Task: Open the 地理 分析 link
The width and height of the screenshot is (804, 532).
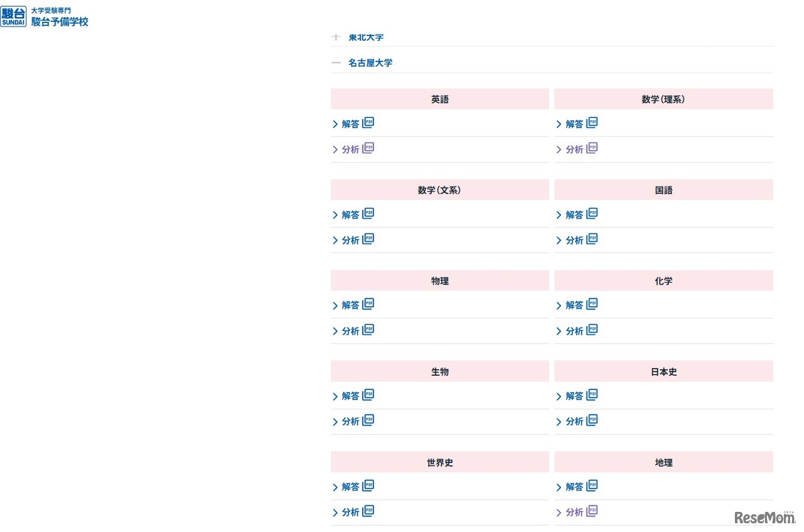Action: [574, 513]
